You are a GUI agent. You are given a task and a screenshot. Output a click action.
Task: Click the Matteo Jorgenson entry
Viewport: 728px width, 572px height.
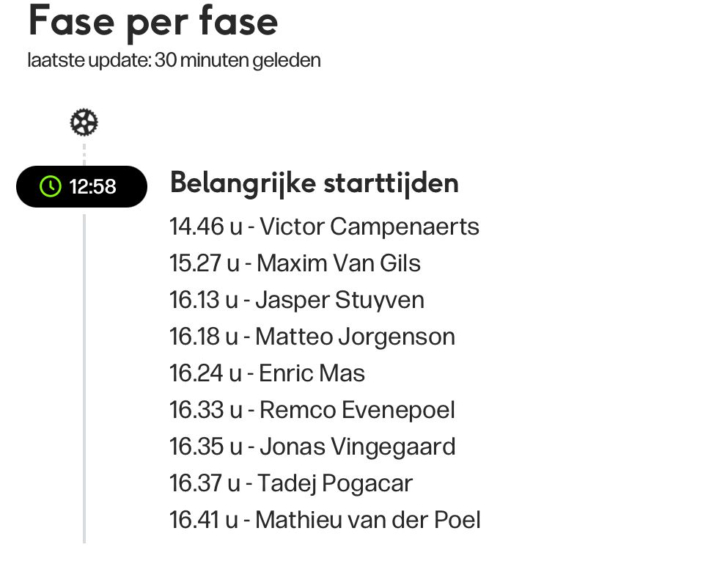coord(312,337)
